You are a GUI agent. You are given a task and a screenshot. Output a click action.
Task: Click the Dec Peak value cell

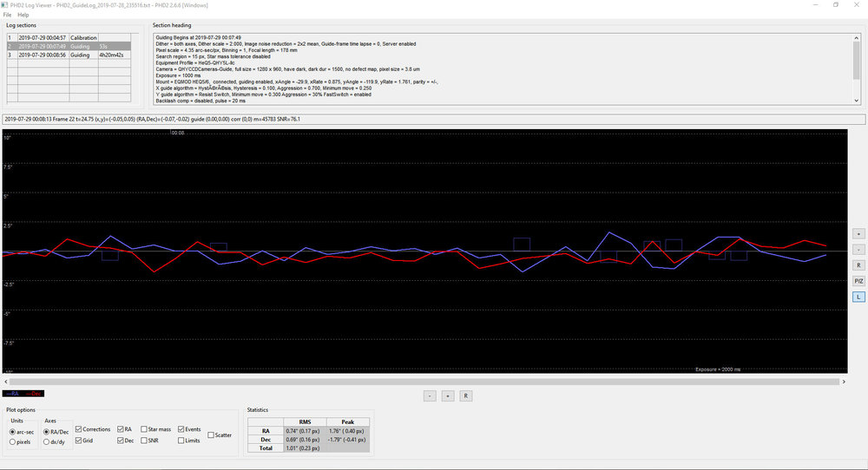click(x=348, y=440)
